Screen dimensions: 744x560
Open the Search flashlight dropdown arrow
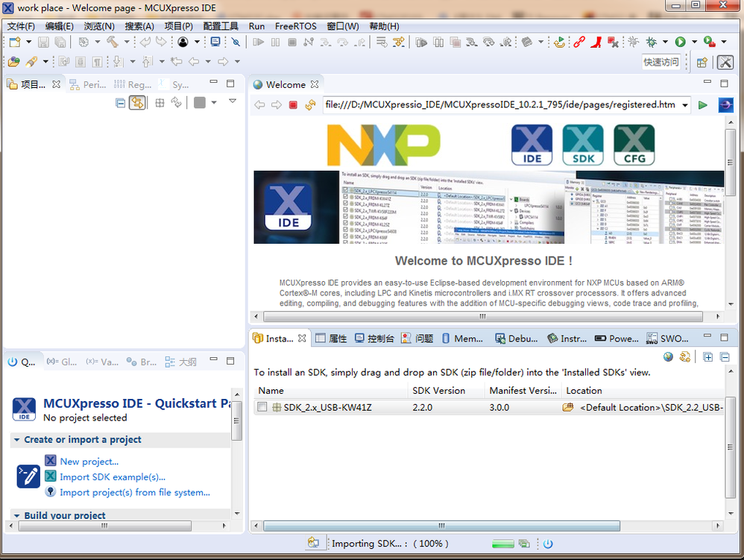[x=45, y=62]
